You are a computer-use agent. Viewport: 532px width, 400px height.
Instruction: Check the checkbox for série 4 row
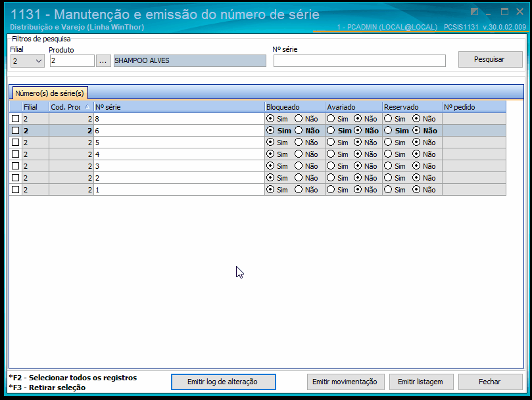[x=15, y=154]
